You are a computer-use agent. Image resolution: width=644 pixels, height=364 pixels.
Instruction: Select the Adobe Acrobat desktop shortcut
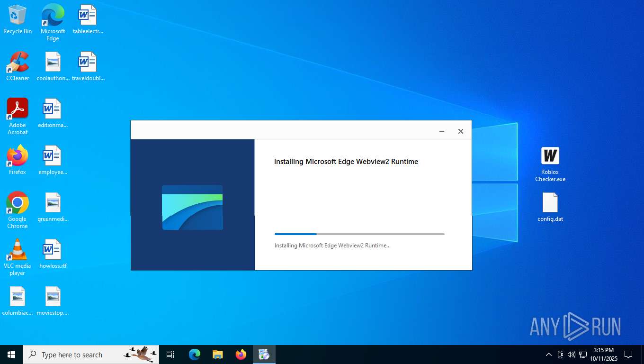(x=18, y=117)
